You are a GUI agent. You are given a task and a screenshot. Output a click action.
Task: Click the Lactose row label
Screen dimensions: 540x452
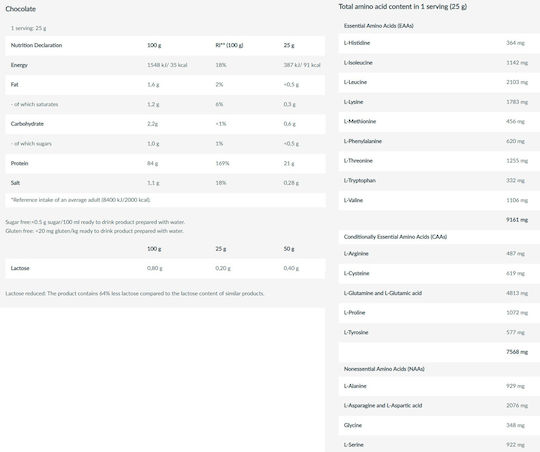tap(20, 268)
